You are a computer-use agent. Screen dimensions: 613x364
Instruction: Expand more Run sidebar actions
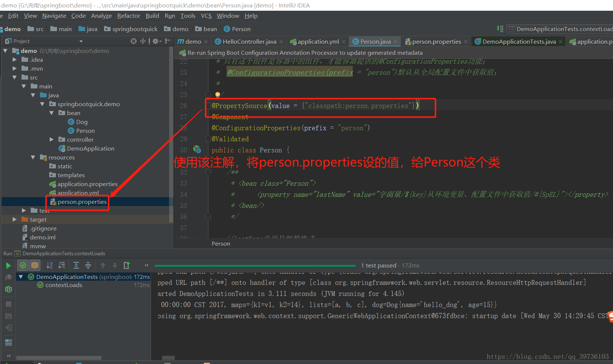coord(9,356)
